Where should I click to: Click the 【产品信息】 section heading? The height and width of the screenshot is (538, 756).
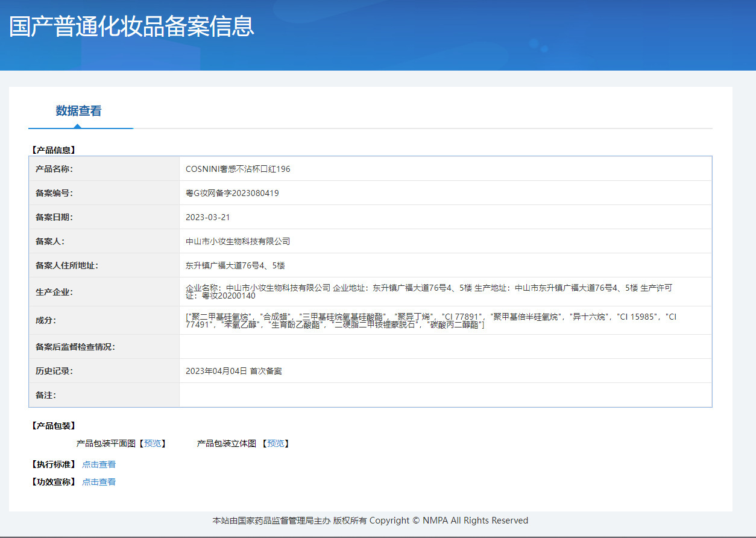[53, 150]
